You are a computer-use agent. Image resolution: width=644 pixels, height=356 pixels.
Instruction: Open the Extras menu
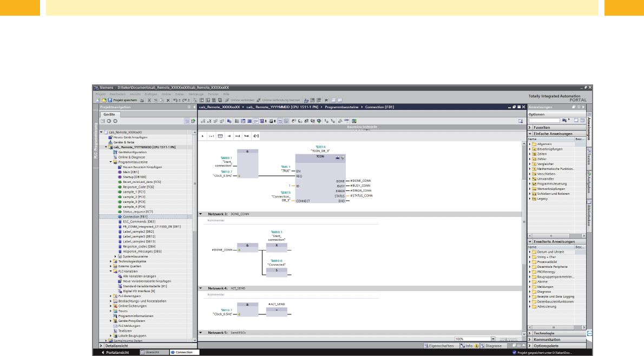[x=180, y=95]
